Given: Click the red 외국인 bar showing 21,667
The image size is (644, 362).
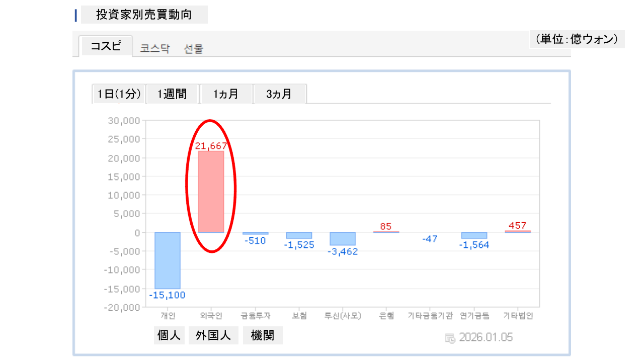Looking at the screenshot, I should pos(211,192).
